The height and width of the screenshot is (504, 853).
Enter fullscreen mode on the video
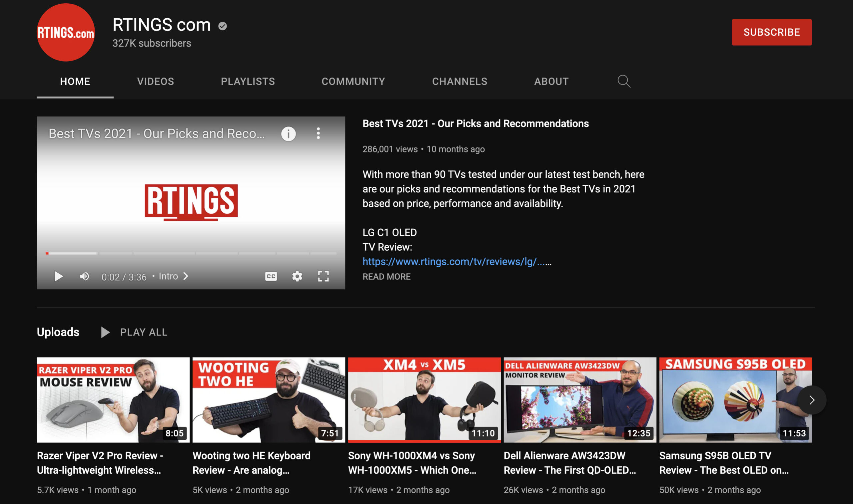[x=323, y=276]
